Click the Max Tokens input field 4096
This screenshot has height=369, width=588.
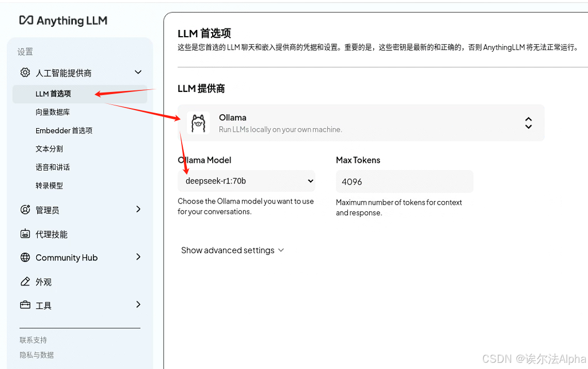405,181
